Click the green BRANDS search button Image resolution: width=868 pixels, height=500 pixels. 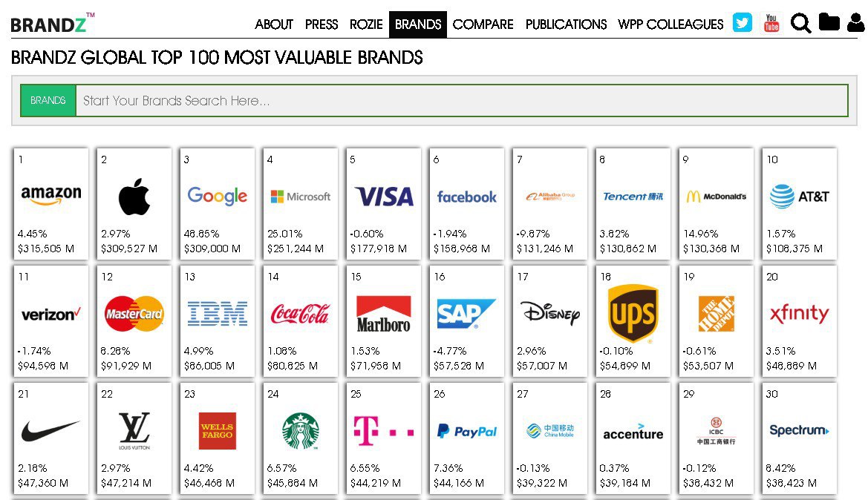[48, 100]
